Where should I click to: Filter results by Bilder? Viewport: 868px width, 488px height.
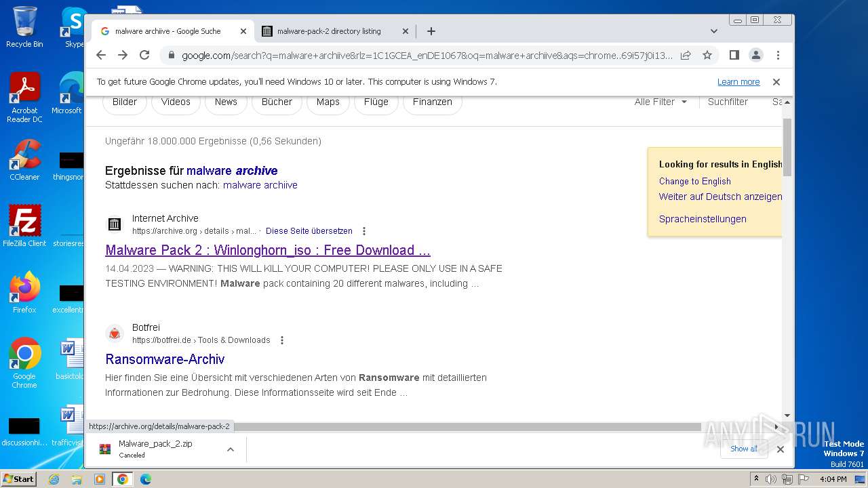click(125, 102)
